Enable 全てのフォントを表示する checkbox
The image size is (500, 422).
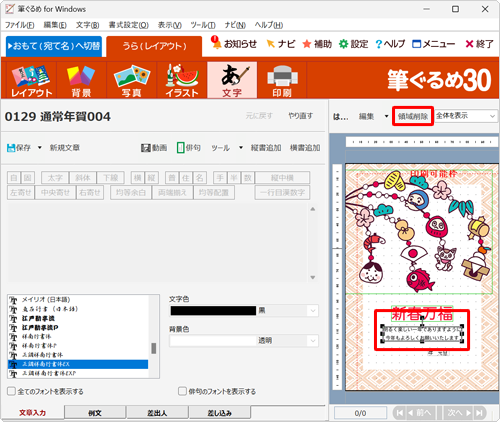point(12,391)
